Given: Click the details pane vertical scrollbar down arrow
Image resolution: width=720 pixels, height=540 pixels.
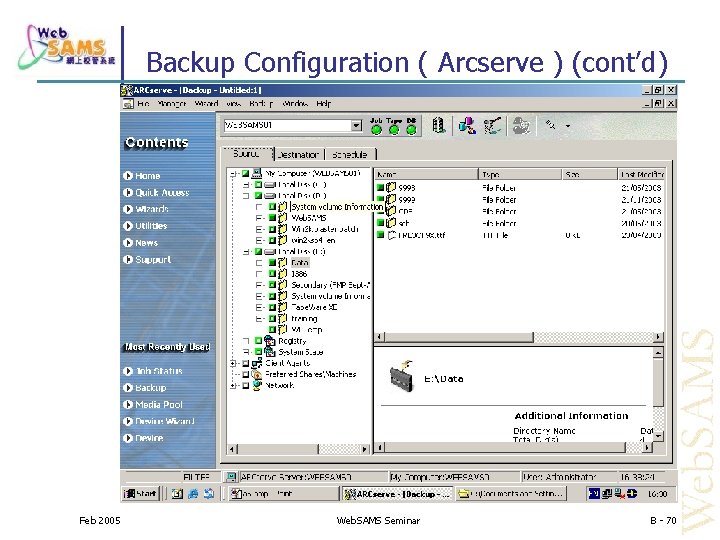Looking at the screenshot, I should click(658, 435).
